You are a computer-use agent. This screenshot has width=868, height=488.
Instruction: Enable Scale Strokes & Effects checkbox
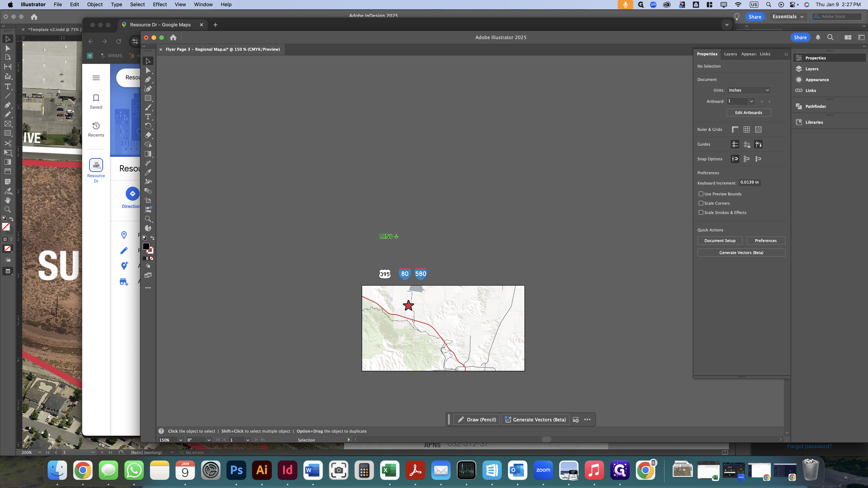(701, 212)
